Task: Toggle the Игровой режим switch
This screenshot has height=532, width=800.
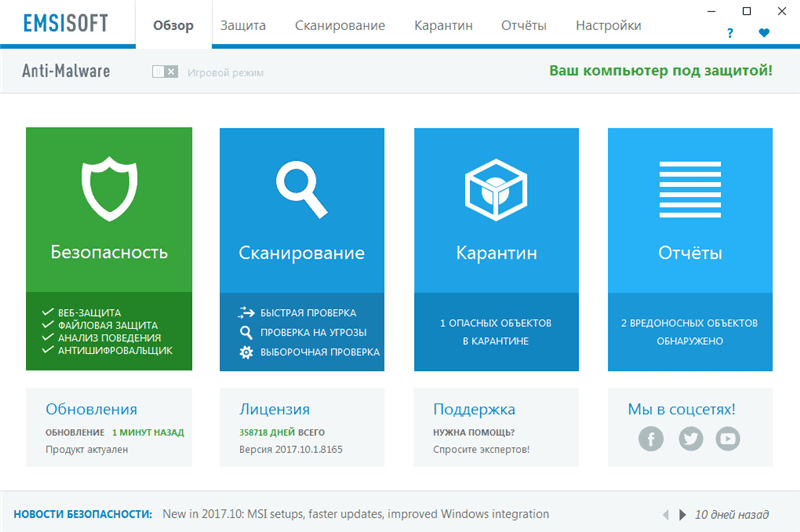Action: coord(165,72)
